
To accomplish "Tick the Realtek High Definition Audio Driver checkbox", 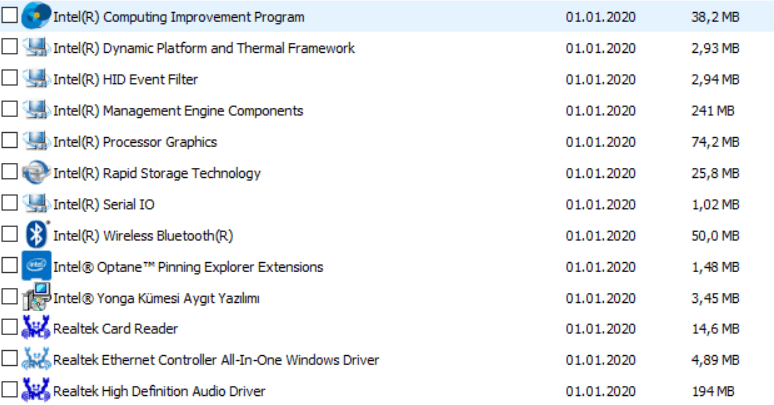I will 9,389.
